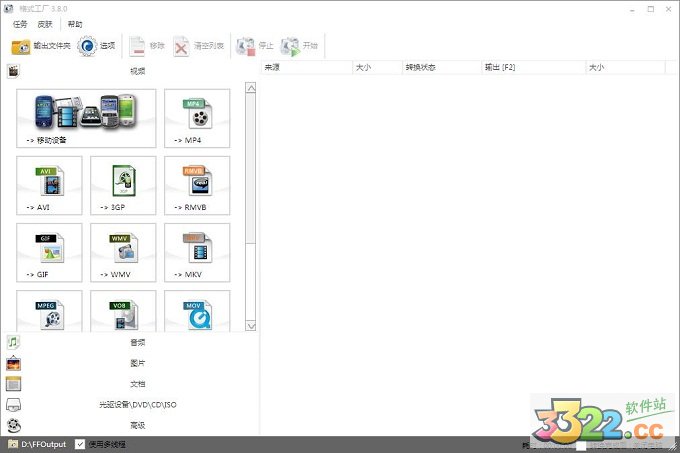The image size is (680, 453).
Task: Choose the MKV conversion icon
Action: click(x=197, y=252)
